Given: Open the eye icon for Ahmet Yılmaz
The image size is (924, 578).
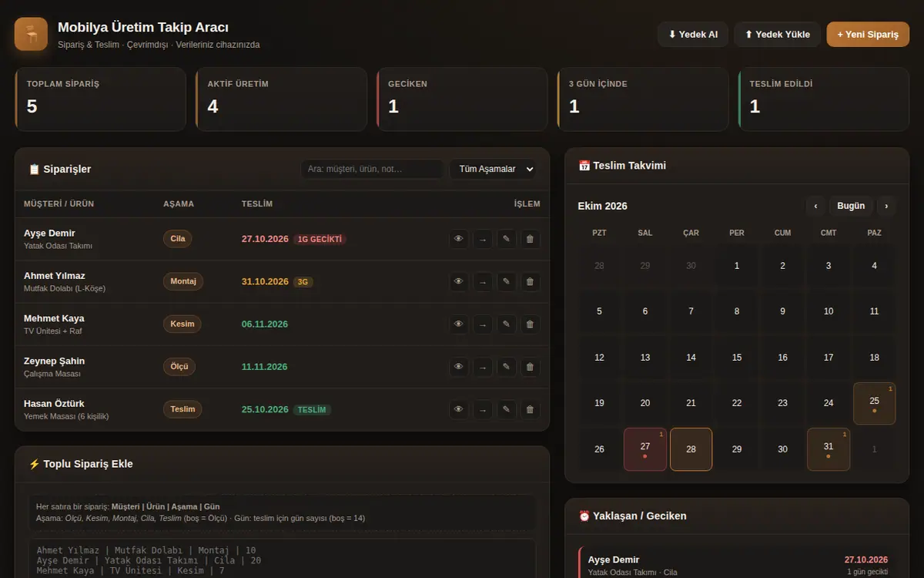Looking at the screenshot, I should (459, 281).
